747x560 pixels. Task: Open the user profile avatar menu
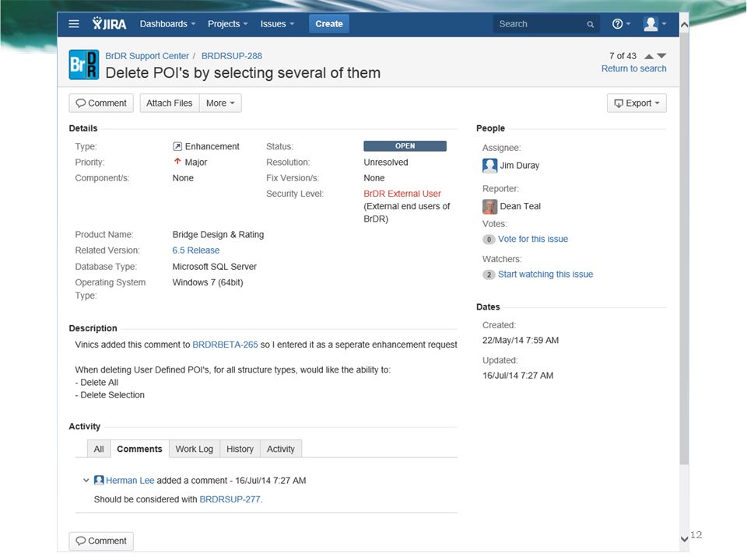654,24
